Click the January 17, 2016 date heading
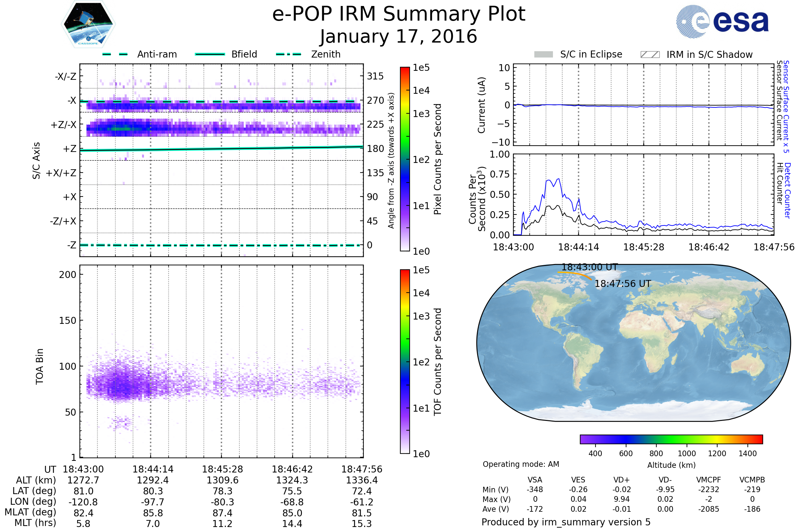This screenshot has width=798, height=532. 399,37
